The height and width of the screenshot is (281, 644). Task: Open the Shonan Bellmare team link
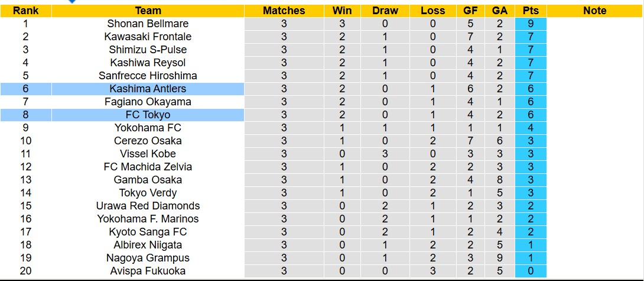(148, 24)
